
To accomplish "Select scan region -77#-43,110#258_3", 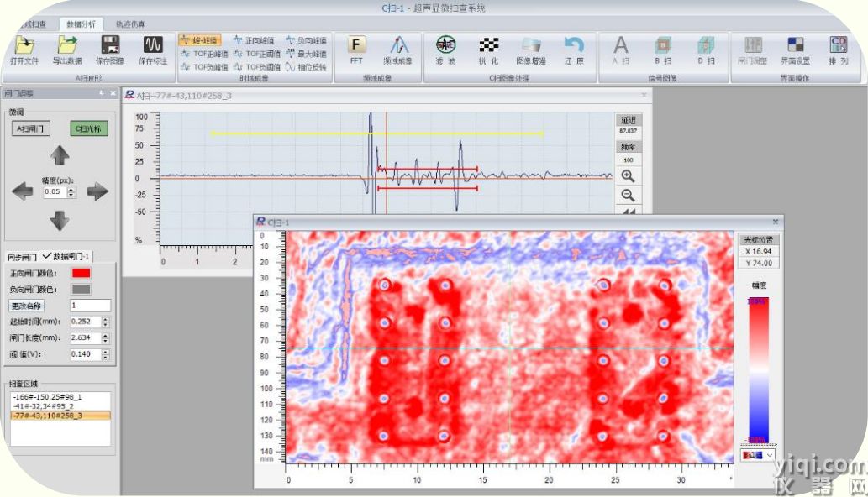I will [60, 416].
